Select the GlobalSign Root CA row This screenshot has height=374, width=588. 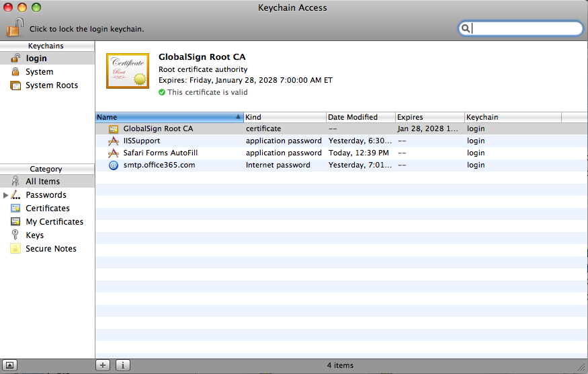341,128
